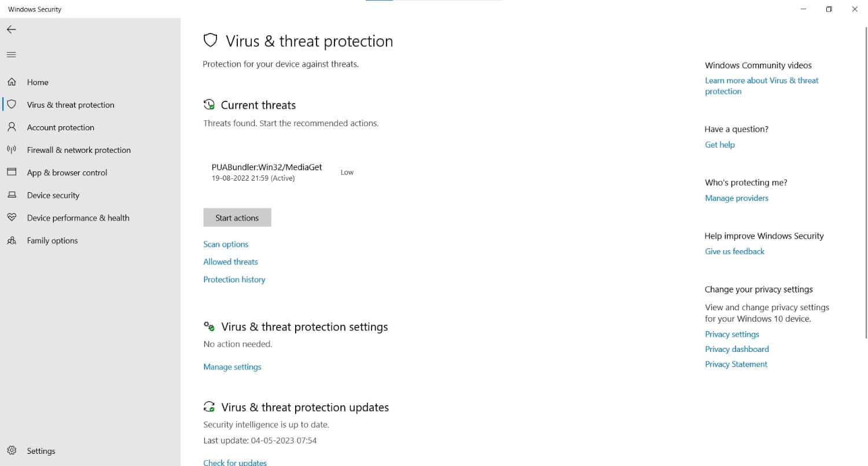
Task: Click the App & browser control window icon
Action: tap(12, 173)
